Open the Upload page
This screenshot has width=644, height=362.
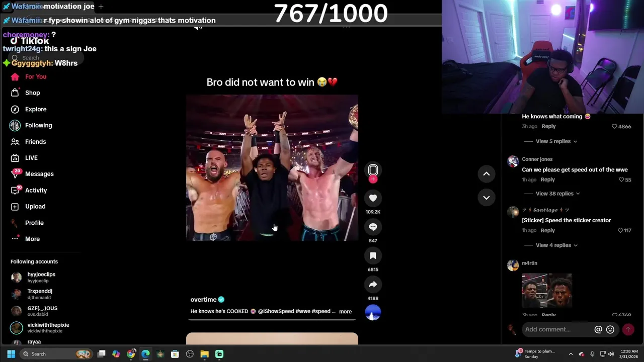click(x=28, y=207)
